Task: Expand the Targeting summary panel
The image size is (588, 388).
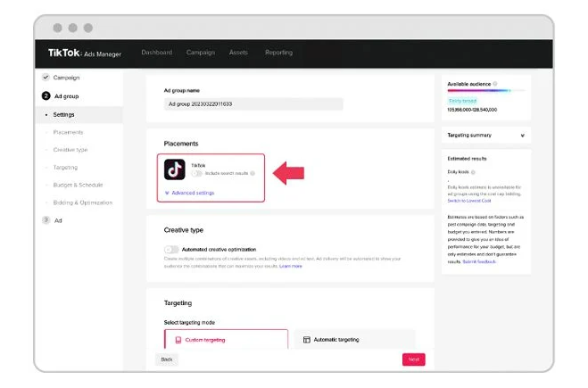Action: pos(486,136)
